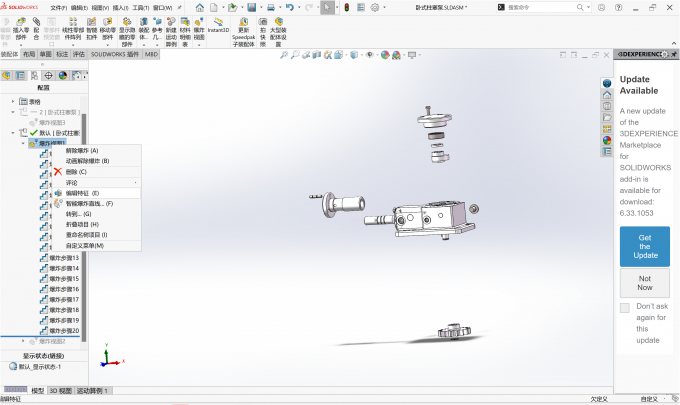The height and width of the screenshot is (405, 680).
Task: Pin the menu bar with the pushpin icon
Action: point(180,7)
